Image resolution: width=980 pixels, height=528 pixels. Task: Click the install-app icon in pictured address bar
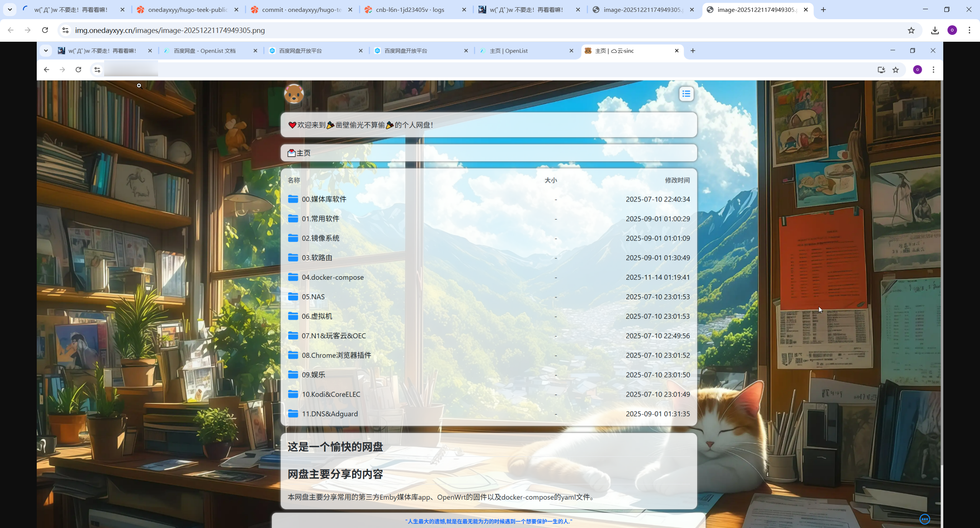881,70
